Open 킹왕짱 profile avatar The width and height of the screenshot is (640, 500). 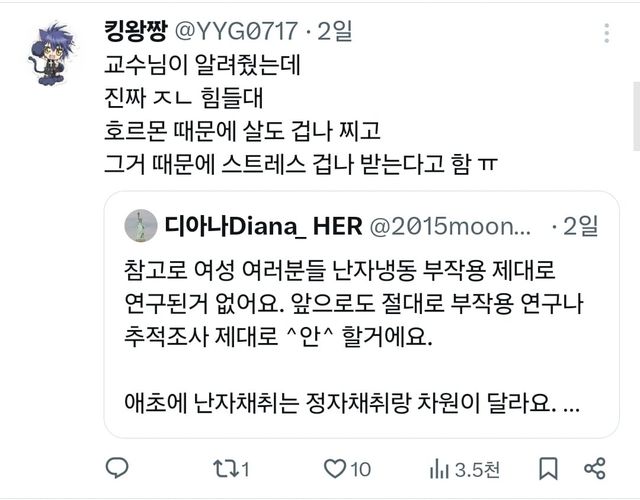[x=52, y=54]
